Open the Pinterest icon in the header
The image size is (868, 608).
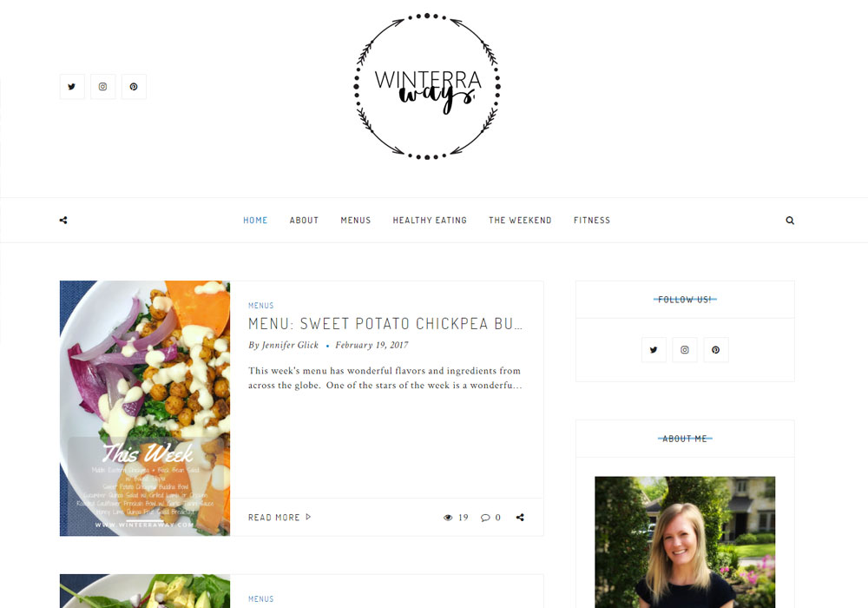click(134, 86)
